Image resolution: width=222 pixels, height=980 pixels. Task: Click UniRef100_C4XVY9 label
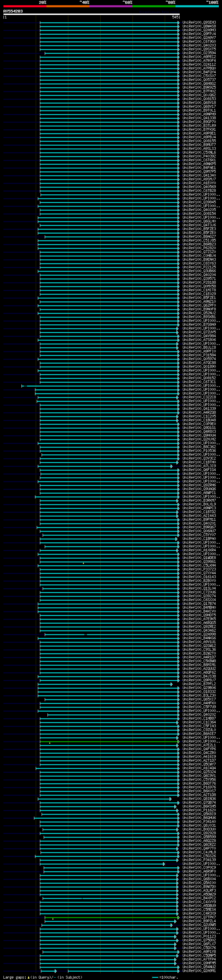(x=199, y=902)
